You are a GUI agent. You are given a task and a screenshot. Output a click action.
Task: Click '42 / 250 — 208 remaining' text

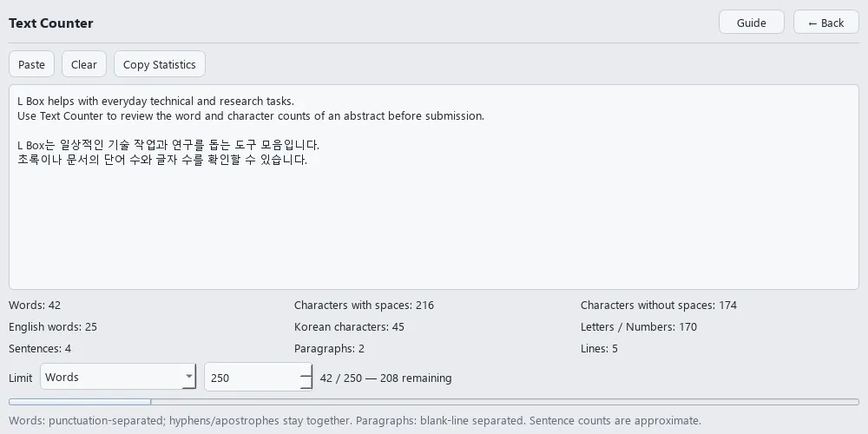tap(386, 378)
